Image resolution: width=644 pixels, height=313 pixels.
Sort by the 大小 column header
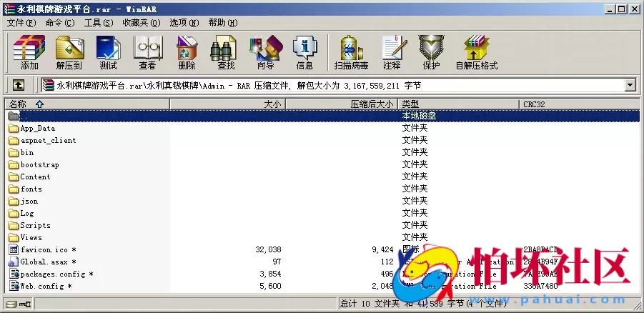[x=227, y=104]
